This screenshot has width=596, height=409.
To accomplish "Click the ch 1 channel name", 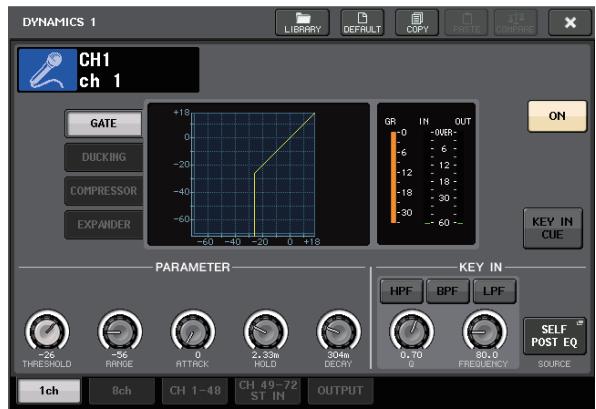I will [x=100, y=81].
